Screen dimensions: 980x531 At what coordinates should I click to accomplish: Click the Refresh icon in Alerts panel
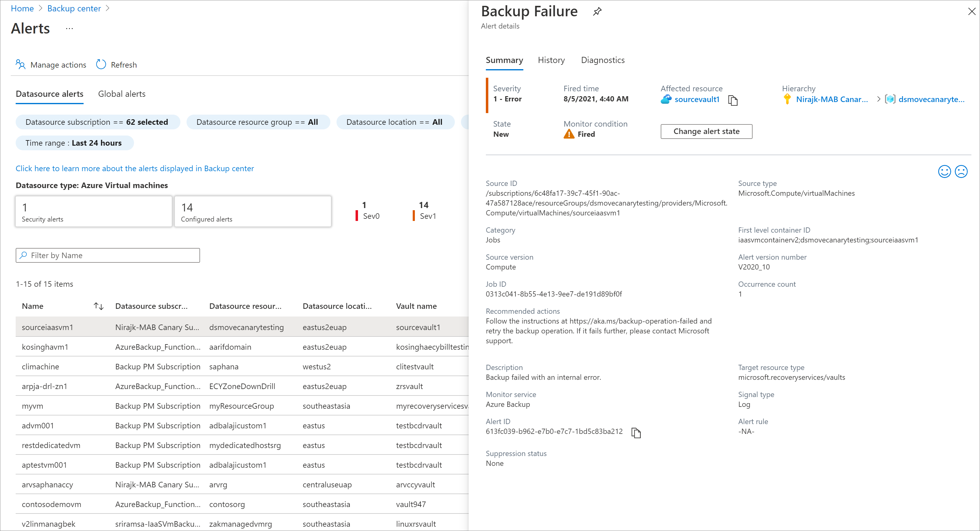(x=101, y=64)
